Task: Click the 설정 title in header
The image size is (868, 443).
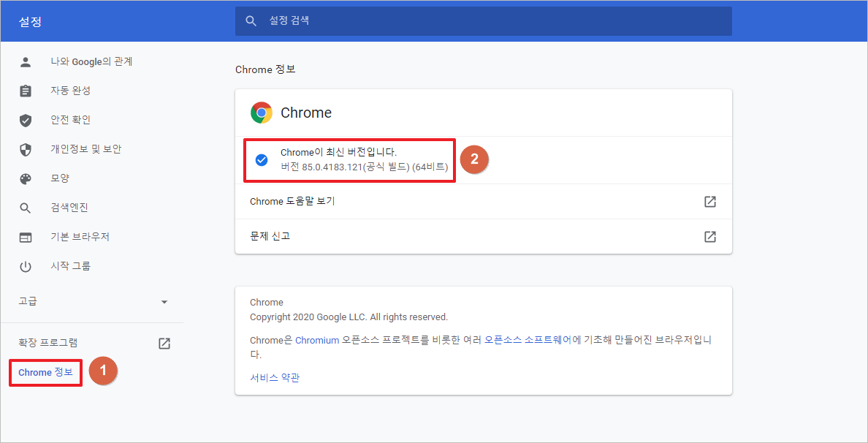Action: pyautogui.click(x=30, y=22)
